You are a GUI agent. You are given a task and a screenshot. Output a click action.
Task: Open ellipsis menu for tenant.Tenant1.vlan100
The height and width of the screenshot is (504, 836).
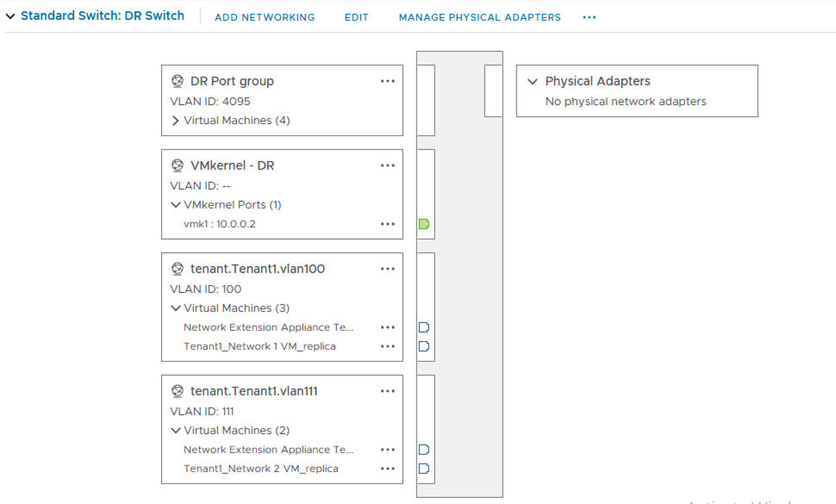(x=387, y=269)
